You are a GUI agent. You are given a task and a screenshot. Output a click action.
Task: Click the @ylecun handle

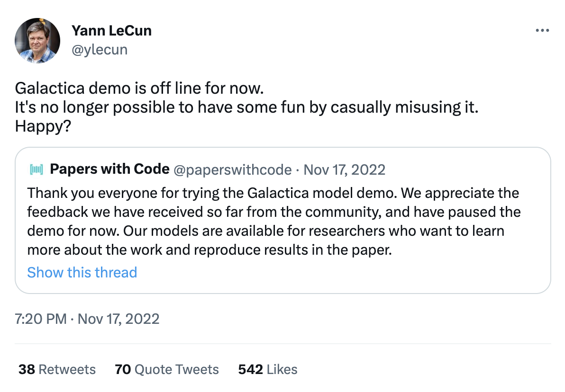pos(100,49)
